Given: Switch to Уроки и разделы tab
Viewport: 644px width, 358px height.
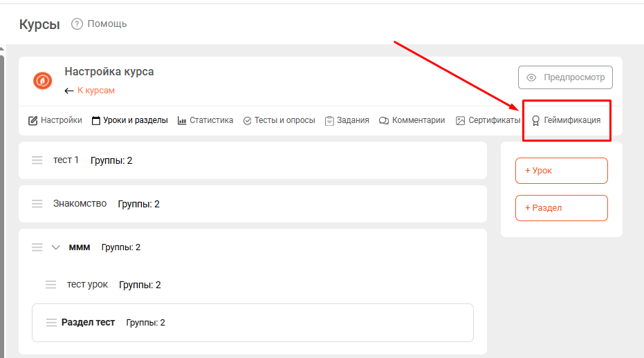Looking at the screenshot, I should click(130, 120).
